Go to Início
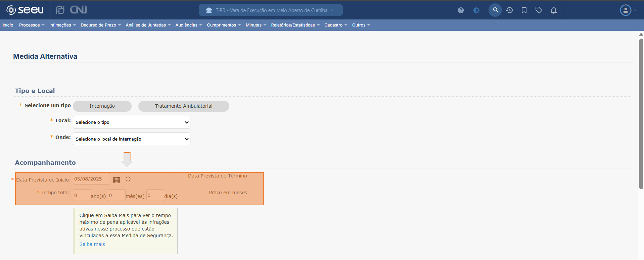Viewport: 644px width, 260px height. pos(8,25)
